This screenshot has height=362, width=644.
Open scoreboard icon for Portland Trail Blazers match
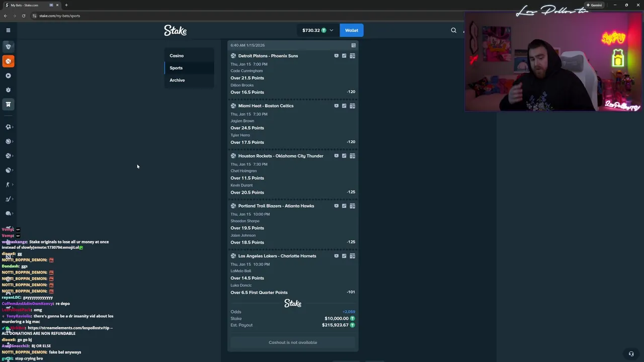point(352,206)
